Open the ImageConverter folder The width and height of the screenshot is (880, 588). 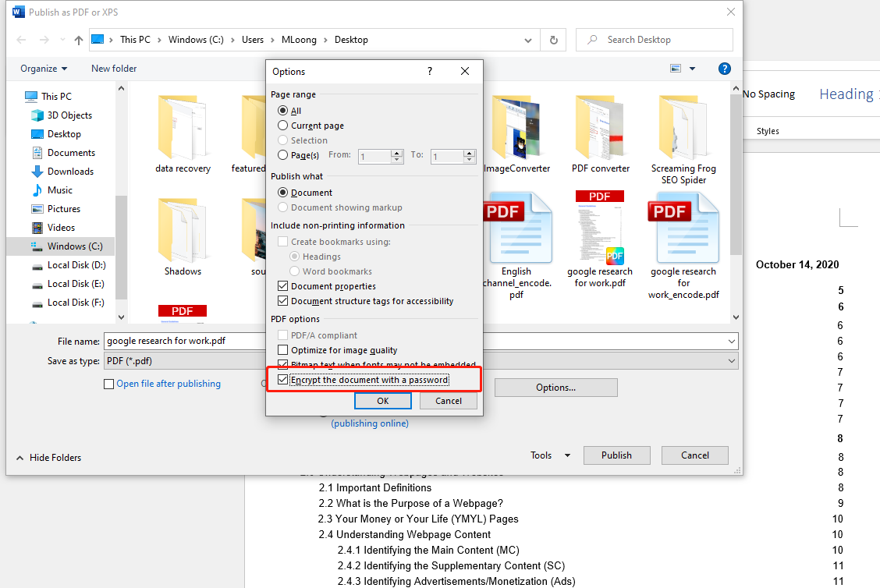(516, 135)
